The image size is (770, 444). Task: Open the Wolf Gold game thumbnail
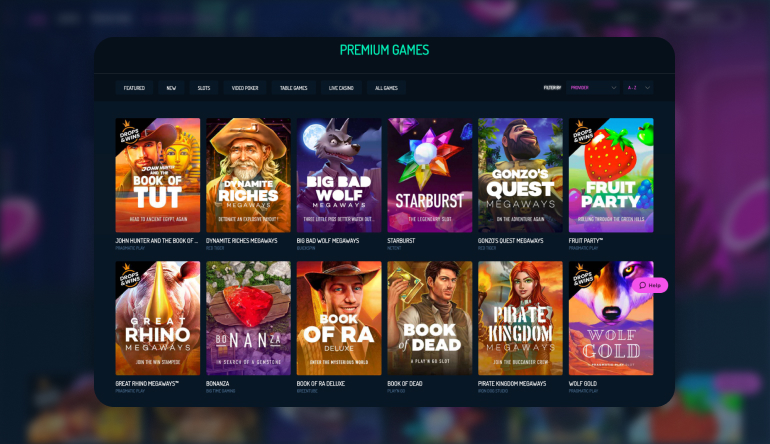[611, 318]
